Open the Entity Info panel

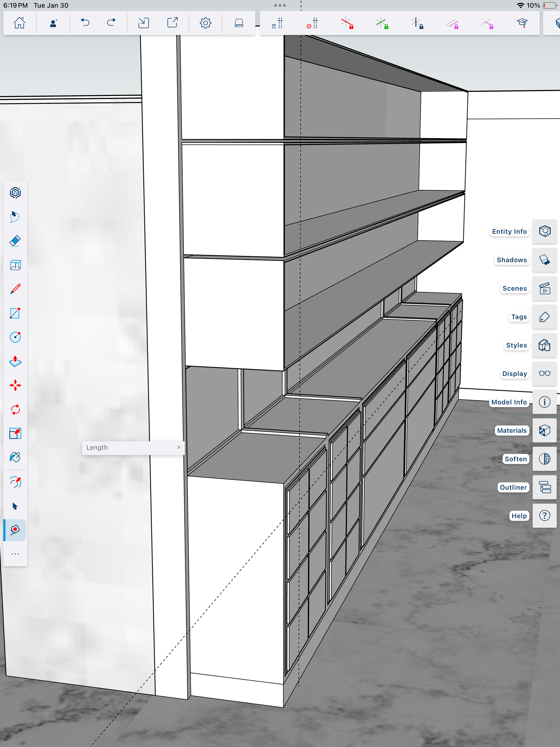pyautogui.click(x=544, y=231)
